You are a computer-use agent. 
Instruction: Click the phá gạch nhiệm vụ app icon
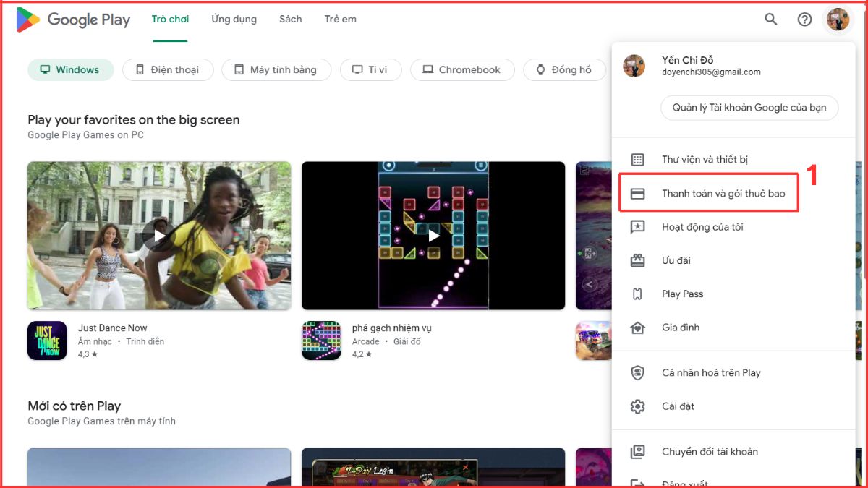321,341
